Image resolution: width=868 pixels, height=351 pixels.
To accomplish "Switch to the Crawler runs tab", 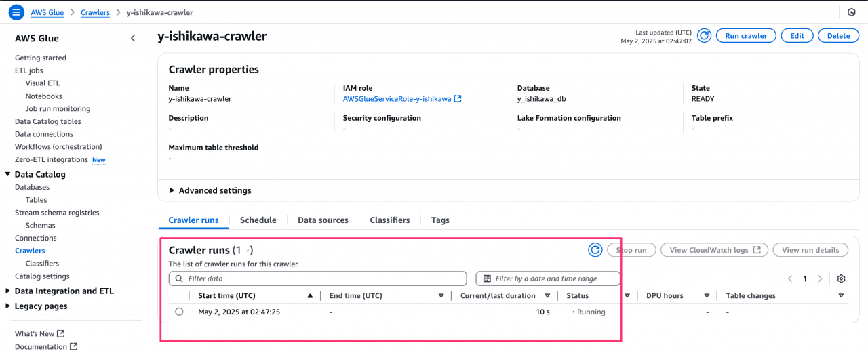I will click(193, 220).
